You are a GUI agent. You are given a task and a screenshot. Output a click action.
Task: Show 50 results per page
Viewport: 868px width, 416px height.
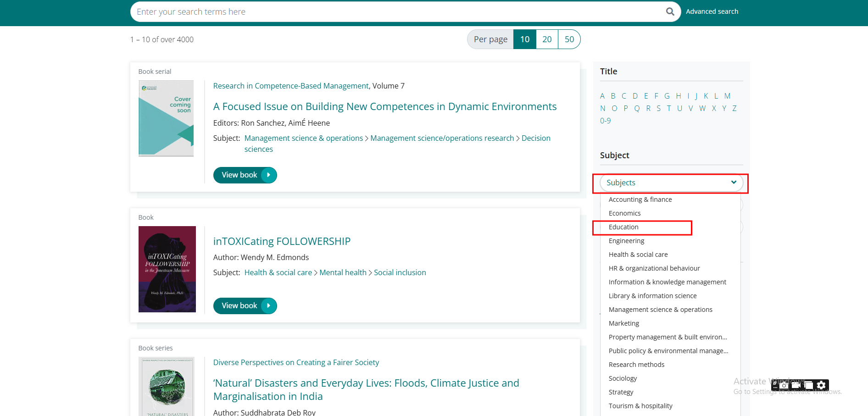point(569,39)
